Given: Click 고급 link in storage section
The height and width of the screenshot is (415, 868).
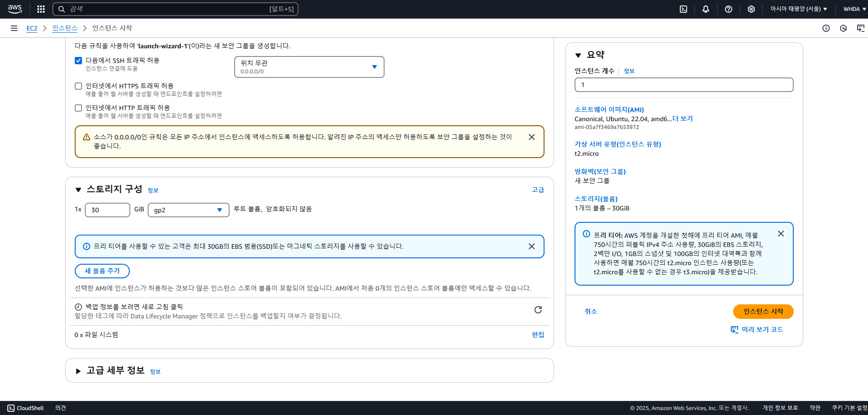Looking at the screenshot, I should tap(538, 190).
